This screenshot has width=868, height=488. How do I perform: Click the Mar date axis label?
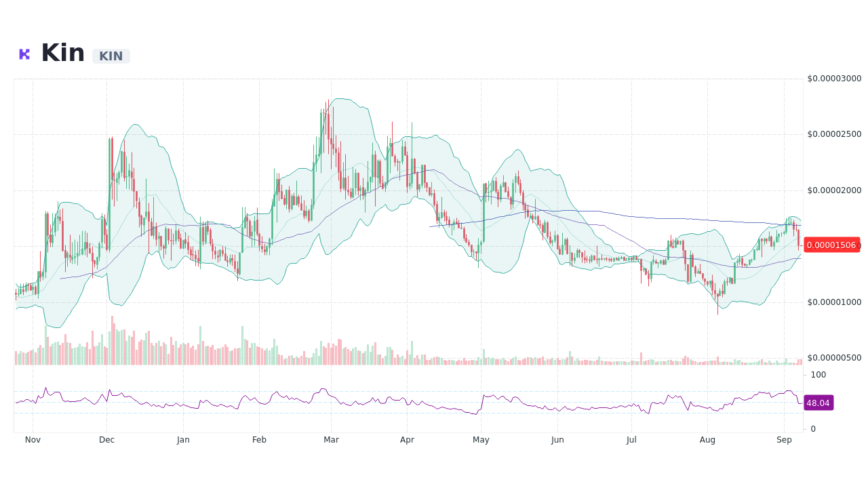click(x=331, y=439)
